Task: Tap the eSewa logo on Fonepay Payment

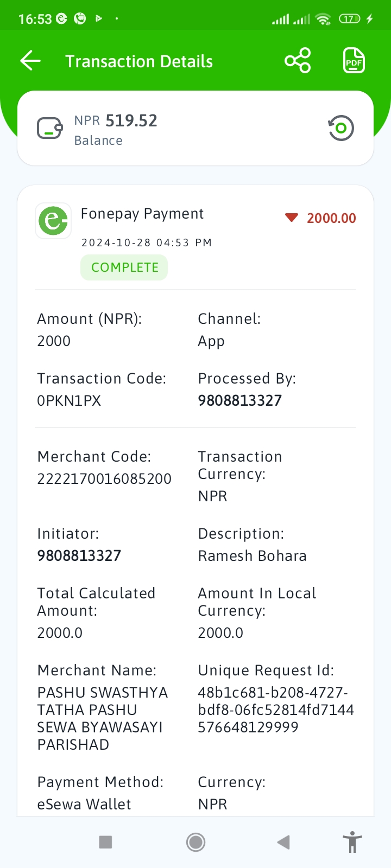Action: pyautogui.click(x=53, y=221)
